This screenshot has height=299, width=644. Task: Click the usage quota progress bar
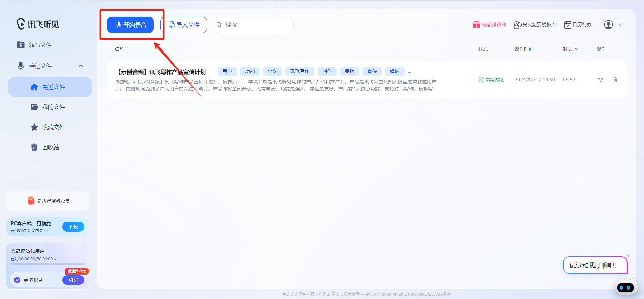pos(48,264)
